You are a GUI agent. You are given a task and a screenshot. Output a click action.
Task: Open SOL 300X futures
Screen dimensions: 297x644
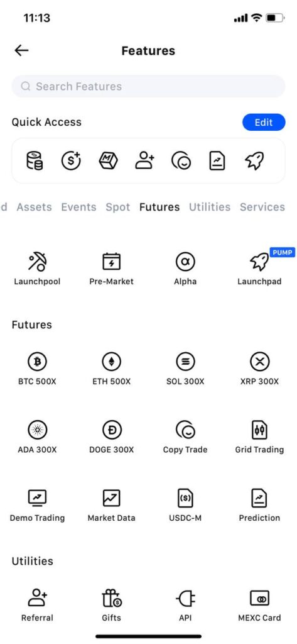pyautogui.click(x=185, y=369)
